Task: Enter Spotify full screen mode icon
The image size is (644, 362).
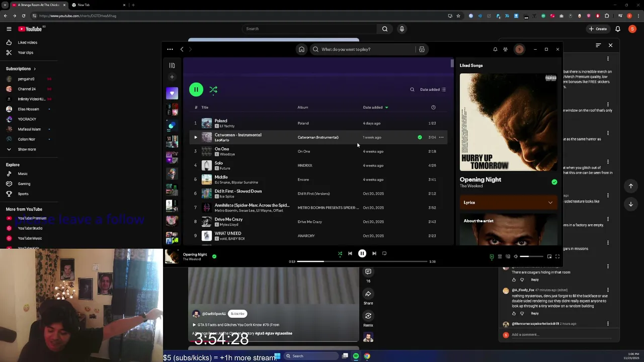Action: (557, 256)
